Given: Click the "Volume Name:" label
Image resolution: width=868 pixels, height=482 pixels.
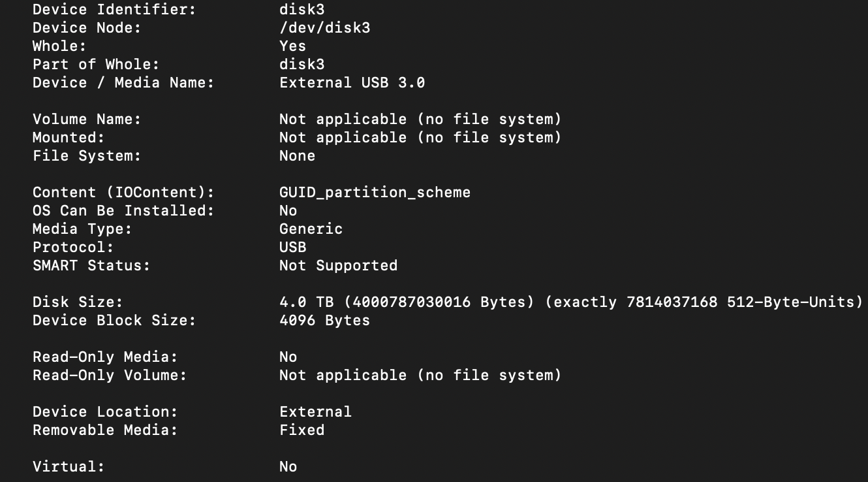Looking at the screenshot, I should tap(87, 120).
